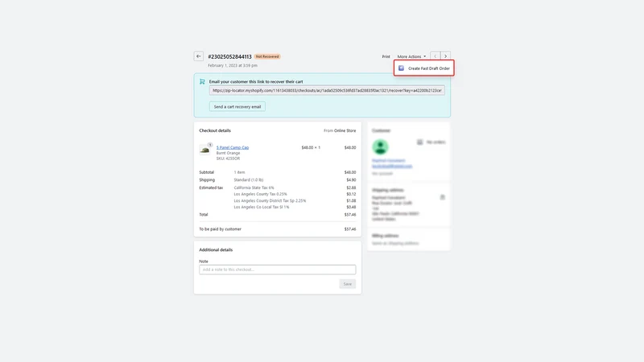Viewport: 644px width, 362px height.
Task: Choose Create Fast Draft Order menu entry
Action: (x=424, y=68)
